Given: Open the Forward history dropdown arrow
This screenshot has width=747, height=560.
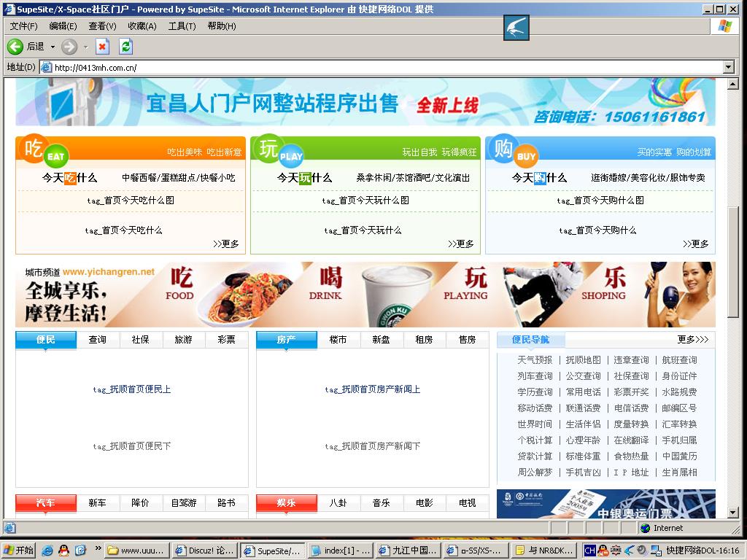Looking at the screenshot, I should click(86, 47).
